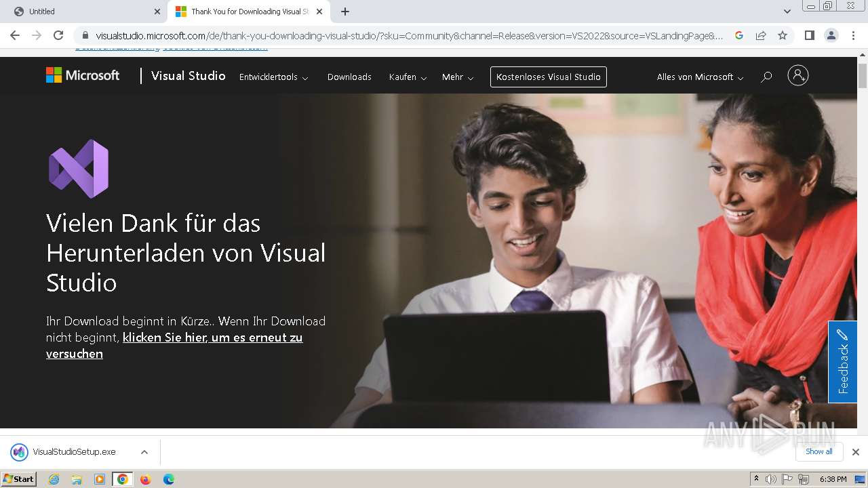Click the Datenschutz link at page top
Viewport: 868px width, 488px height.
(x=117, y=49)
